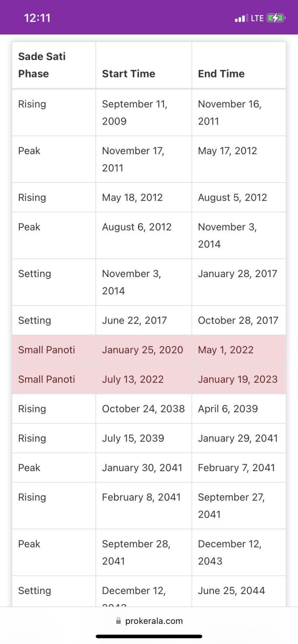
Task: Tap the August 6, 2012 start date
Action: (137, 227)
